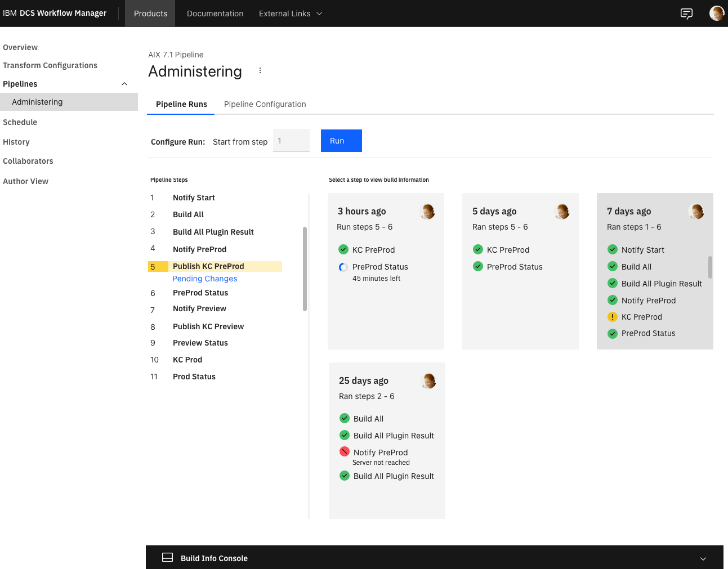Select step 5 Publish KC PreProd
The height and width of the screenshot is (569, 728).
tap(215, 266)
